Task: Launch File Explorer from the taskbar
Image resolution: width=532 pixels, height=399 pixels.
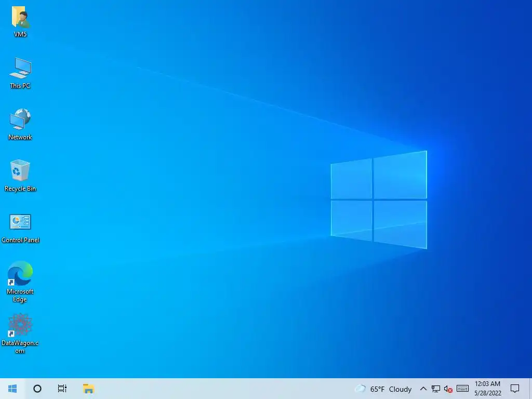Action: [88, 389]
